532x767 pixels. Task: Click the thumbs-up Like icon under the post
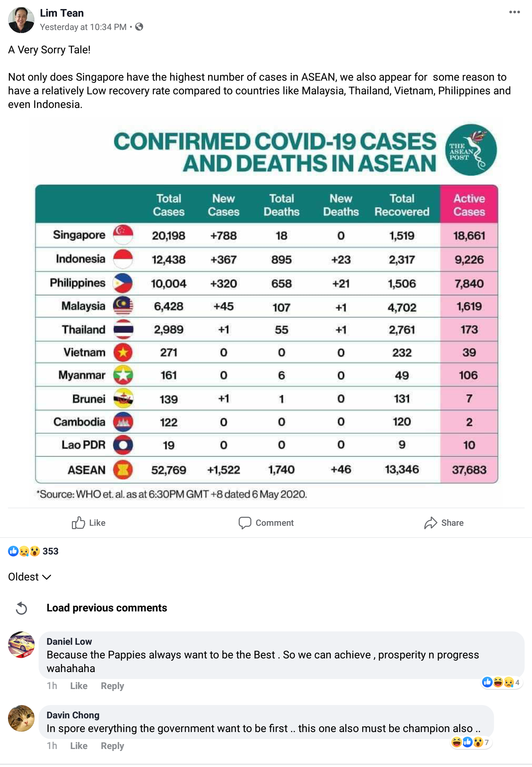78,522
